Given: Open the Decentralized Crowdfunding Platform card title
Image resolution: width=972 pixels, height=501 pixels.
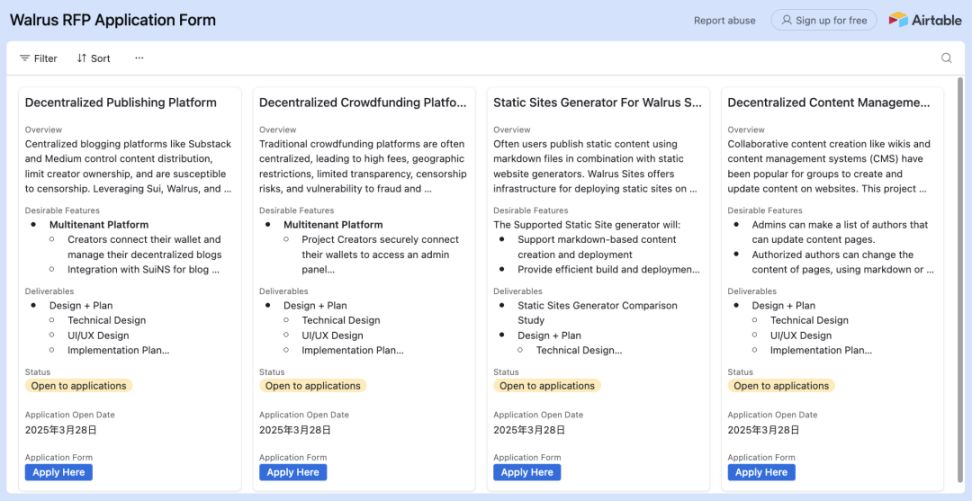Looking at the screenshot, I should 363,102.
